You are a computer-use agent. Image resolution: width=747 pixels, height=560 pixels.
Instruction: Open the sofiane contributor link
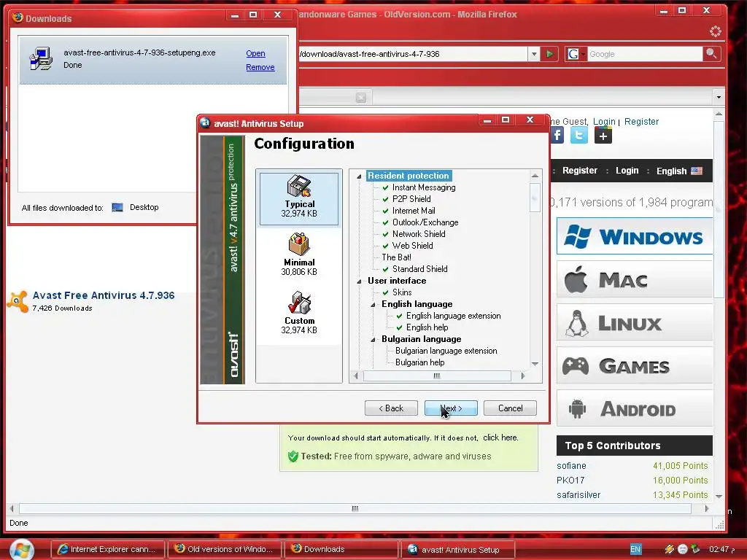(571, 466)
